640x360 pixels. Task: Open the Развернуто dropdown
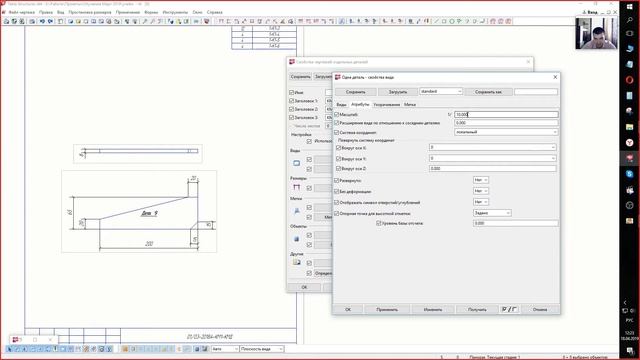[x=481, y=180]
